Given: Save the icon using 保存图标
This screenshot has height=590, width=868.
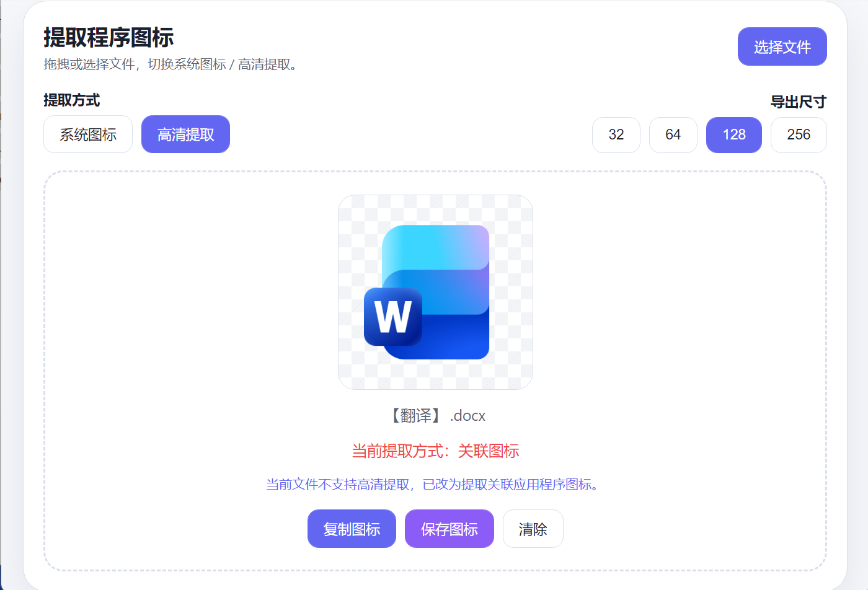Looking at the screenshot, I should (x=449, y=529).
